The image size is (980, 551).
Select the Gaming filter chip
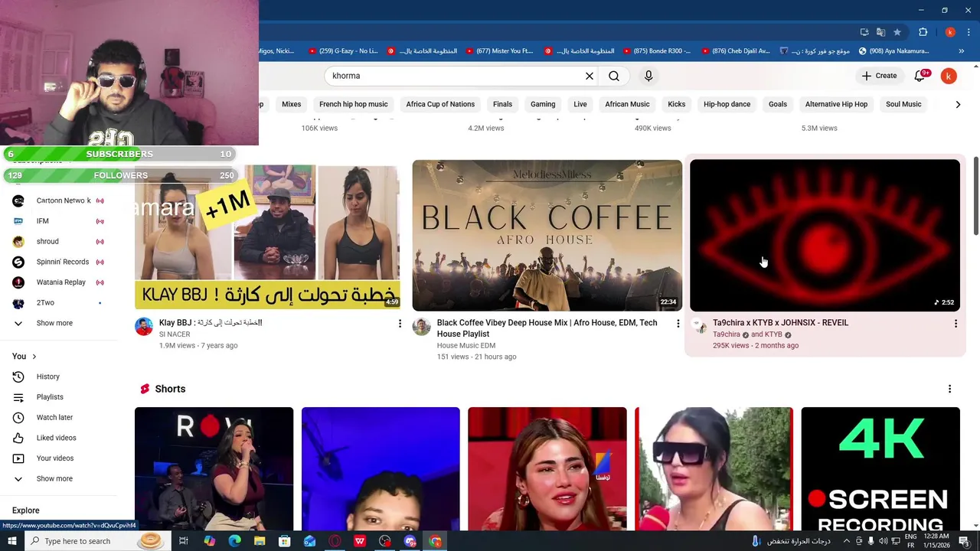pyautogui.click(x=543, y=104)
